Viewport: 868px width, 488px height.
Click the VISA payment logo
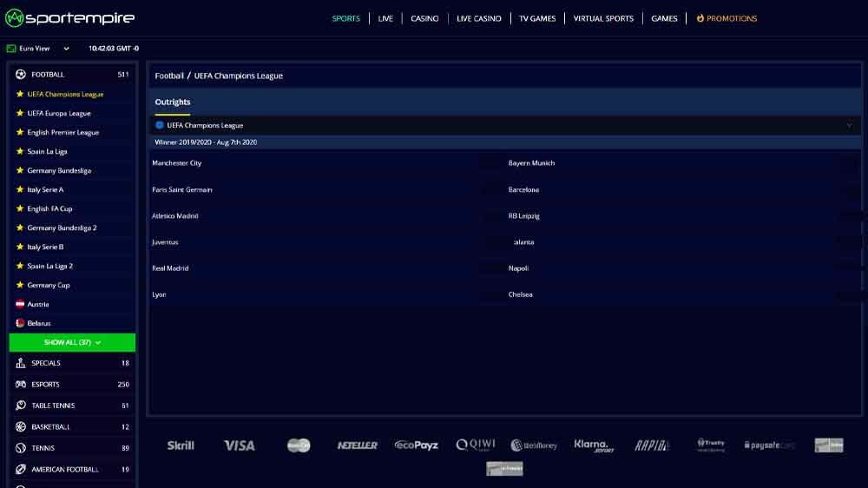click(240, 445)
